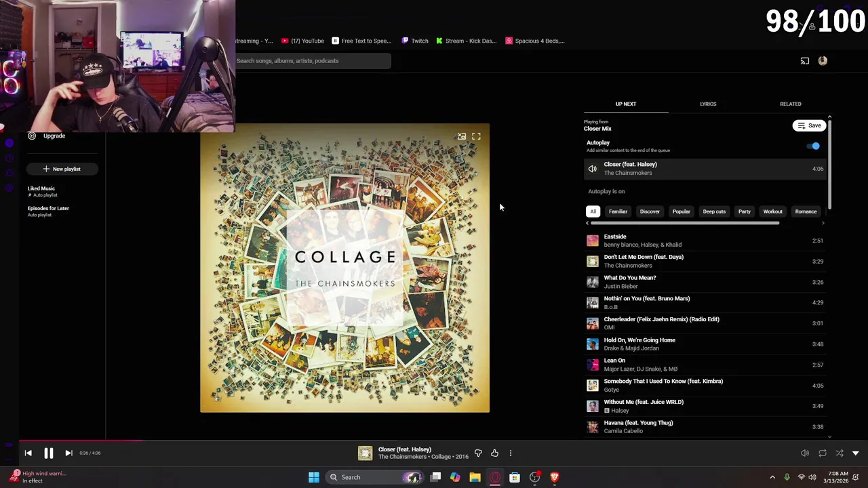Open the miniplayer from the album art

462,136
